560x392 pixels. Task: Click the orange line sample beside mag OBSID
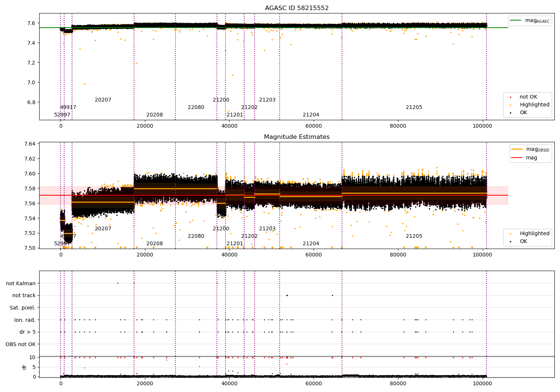click(x=517, y=149)
